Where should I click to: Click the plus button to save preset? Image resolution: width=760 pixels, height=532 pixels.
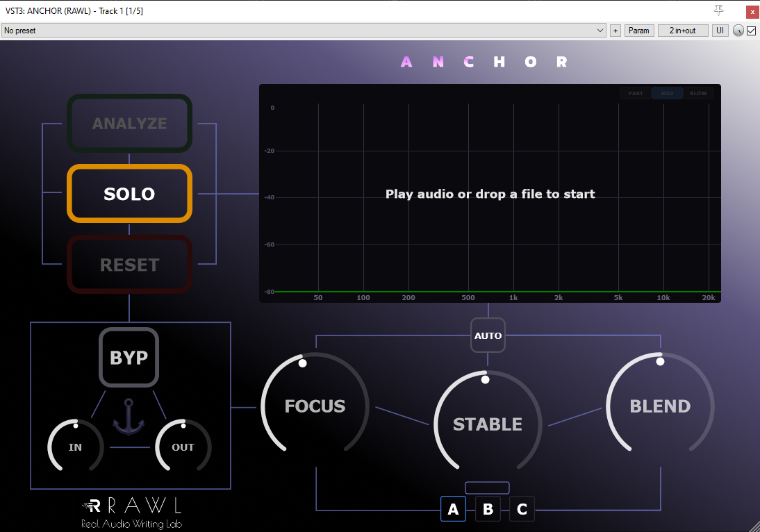coord(615,31)
